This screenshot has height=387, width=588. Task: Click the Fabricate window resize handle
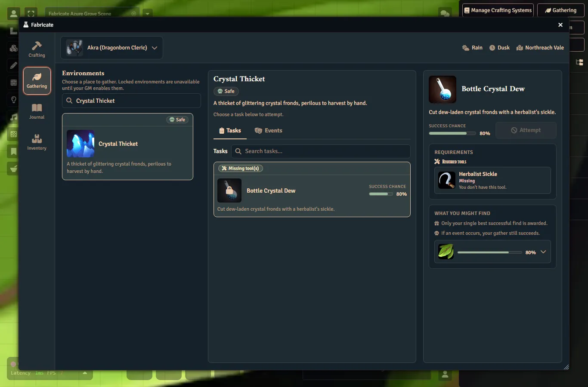tap(566, 367)
